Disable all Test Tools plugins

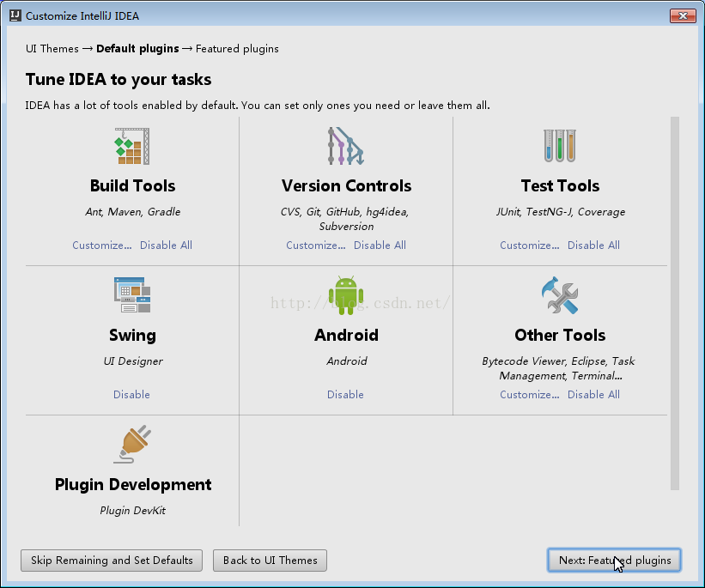[x=593, y=246]
